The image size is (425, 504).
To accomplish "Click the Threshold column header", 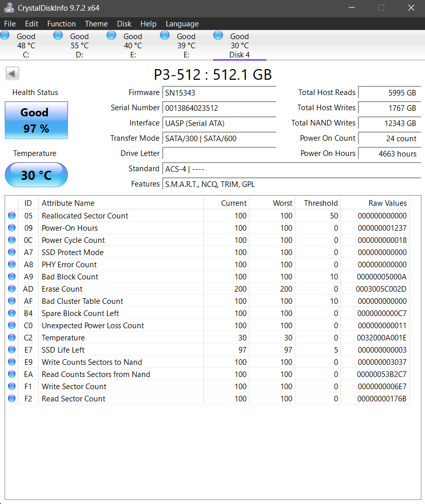I will (x=318, y=203).
